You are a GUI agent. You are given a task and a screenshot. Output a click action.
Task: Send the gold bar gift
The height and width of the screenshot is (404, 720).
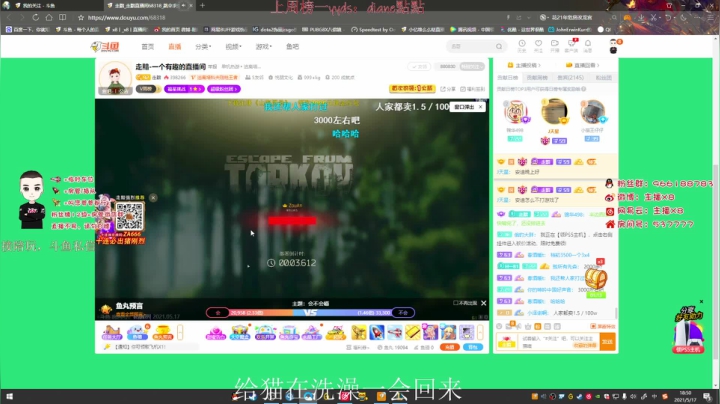point(412,332)
